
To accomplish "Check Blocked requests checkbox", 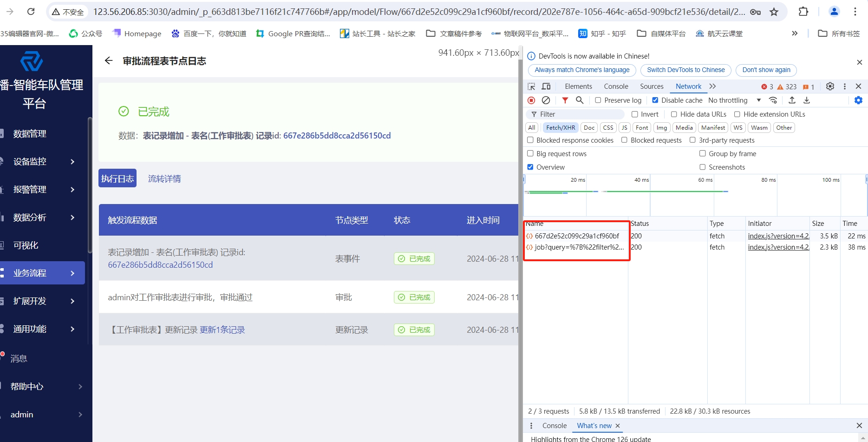I will point(624,140).
